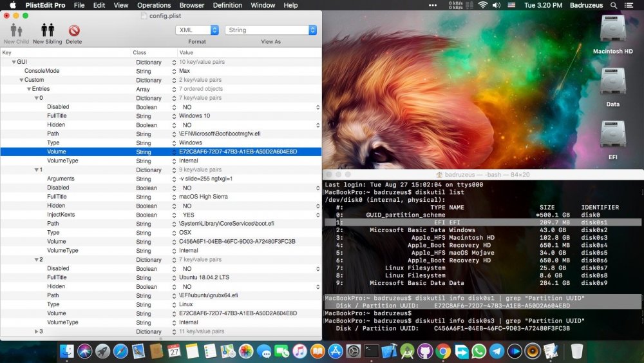Open Xcode from the dock
644x363 pixels.
click(390, 351)
